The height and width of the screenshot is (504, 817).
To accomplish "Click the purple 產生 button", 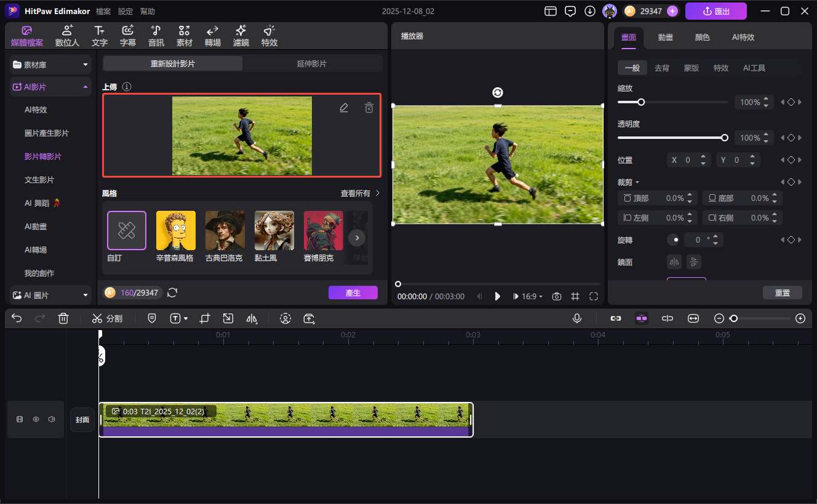I will tap(353, 293).
